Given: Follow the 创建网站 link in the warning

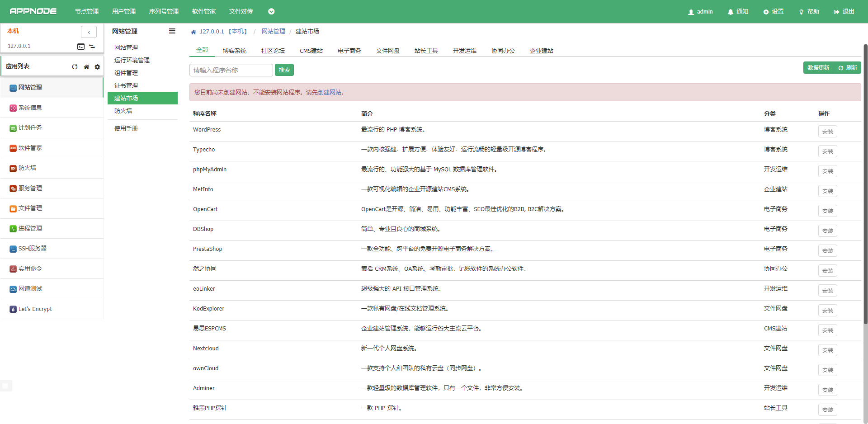Looking at the screenshot, I should tap(330, 92).
